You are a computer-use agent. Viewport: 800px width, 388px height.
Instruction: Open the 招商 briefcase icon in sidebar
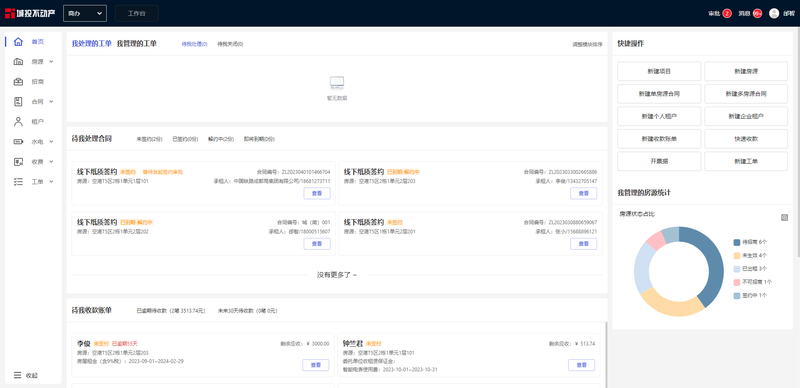click(18, 82)
